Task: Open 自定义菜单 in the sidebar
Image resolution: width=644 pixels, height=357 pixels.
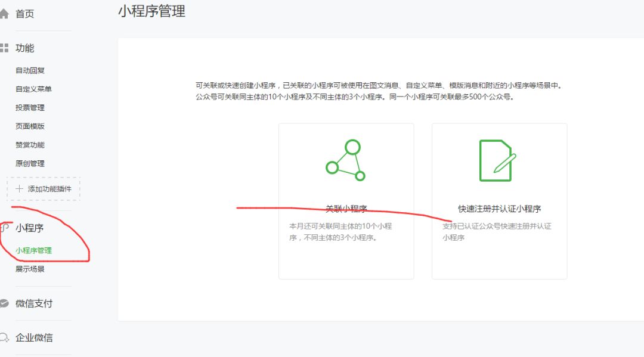Action: click(33, 89)
